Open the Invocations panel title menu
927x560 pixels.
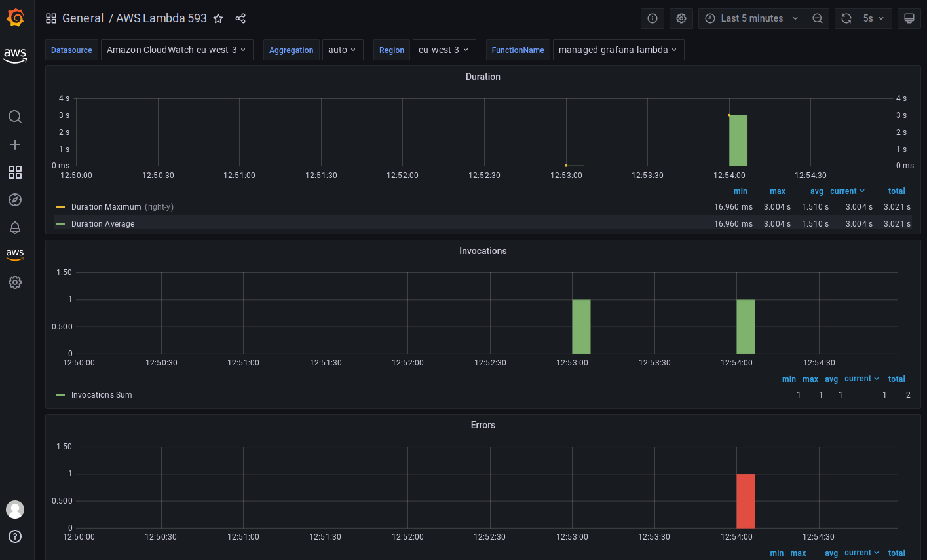click(x=483, y=251)
